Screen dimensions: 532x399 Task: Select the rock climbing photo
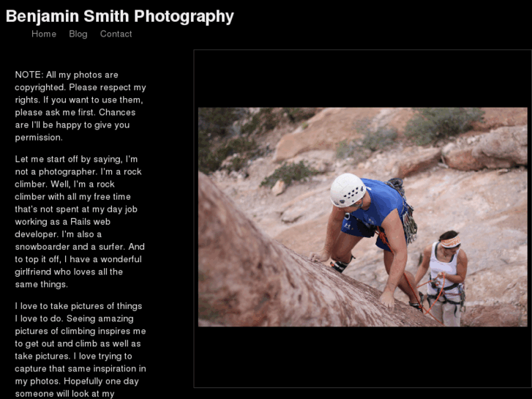(x=363, y=217)
